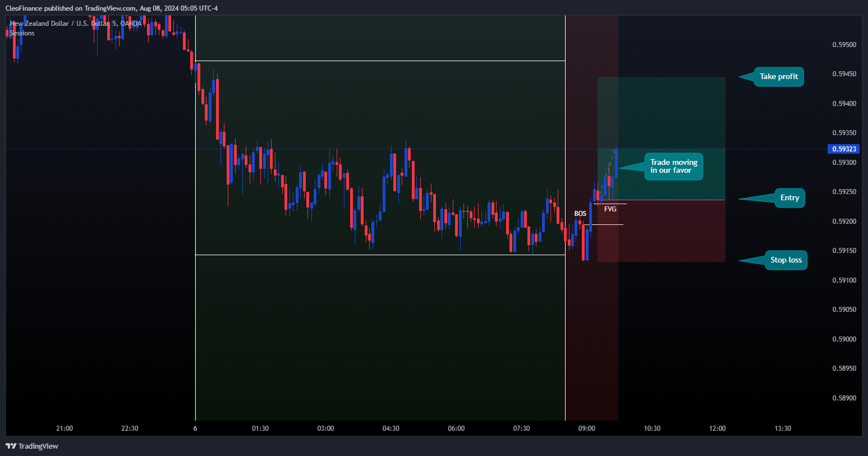Click the 0.59450 price axis label
The image size is (868, 456).
point(844,74)
